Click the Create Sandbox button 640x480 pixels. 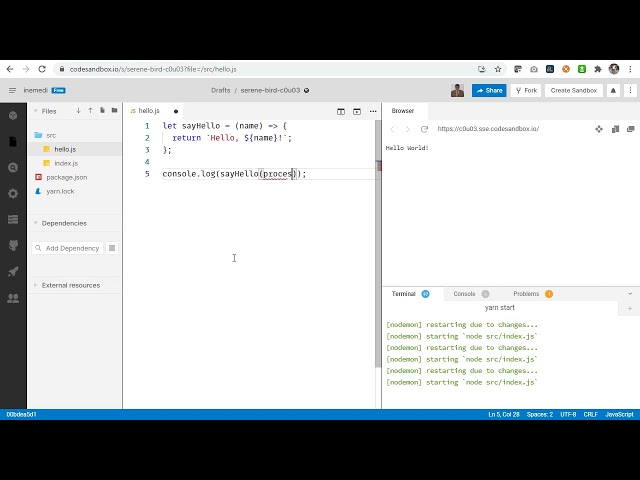pos(573,91)
